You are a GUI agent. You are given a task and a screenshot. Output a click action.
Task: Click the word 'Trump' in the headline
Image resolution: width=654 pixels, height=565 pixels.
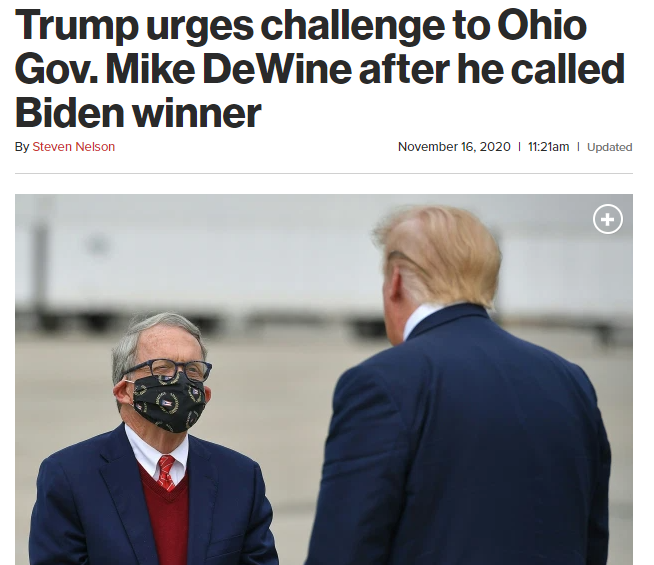click(77, 27)
